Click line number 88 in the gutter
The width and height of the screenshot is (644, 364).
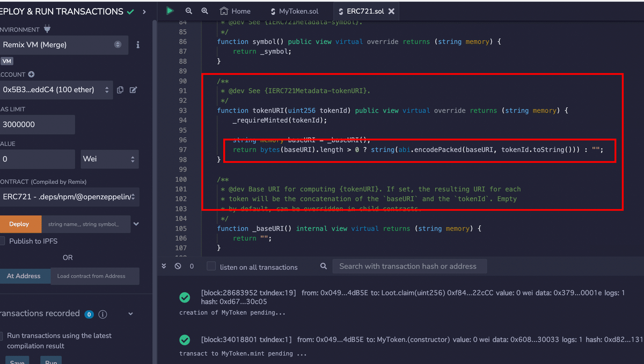[182, 61]
